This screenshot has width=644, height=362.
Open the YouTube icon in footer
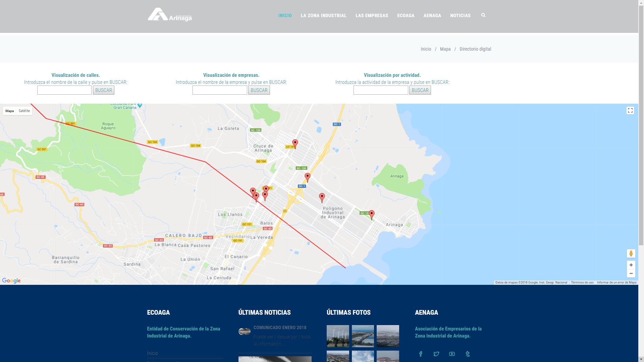[452, 354]
